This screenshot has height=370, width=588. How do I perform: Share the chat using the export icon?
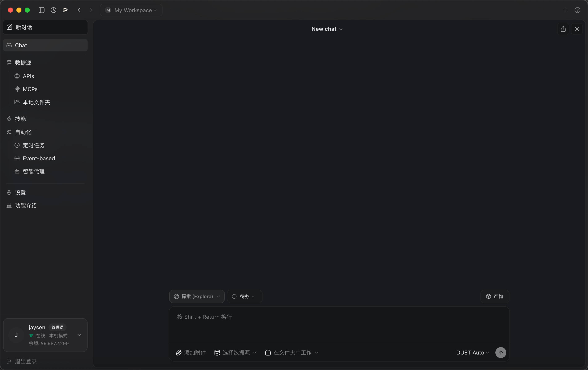pos(563,29)
